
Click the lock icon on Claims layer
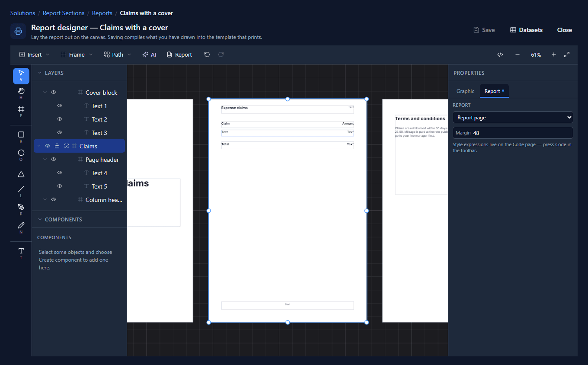click(x=57, y=146)
